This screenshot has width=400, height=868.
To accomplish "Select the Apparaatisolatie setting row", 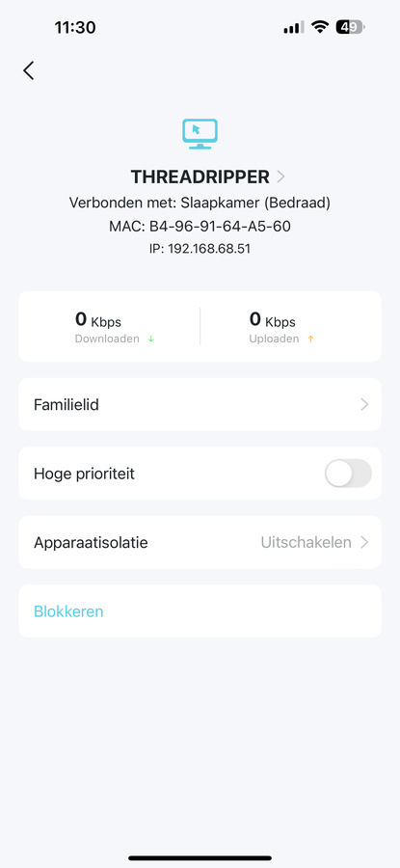I will [x=200, y=542].
